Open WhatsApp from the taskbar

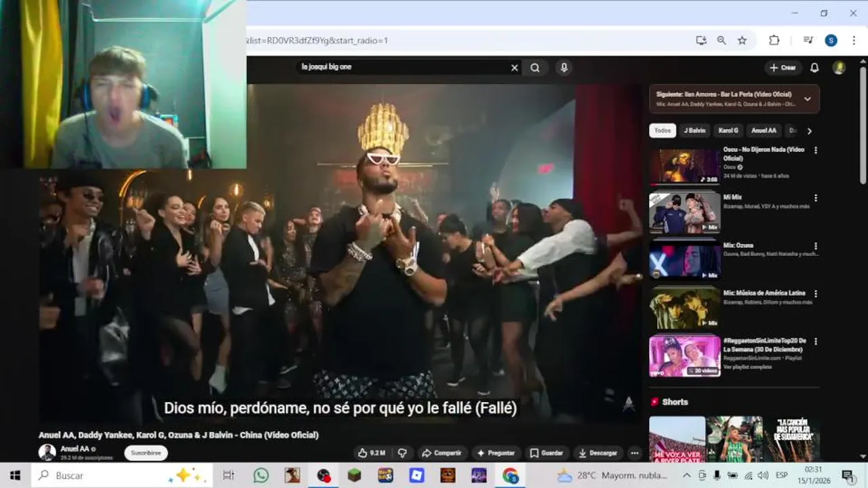pyautogui.click(x=261, y=476)
